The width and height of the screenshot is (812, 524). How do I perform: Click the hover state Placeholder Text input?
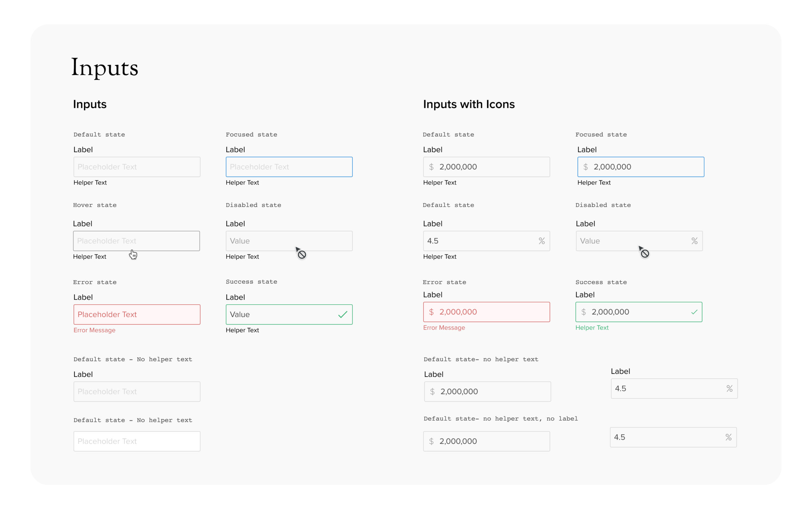click(136, 241)
